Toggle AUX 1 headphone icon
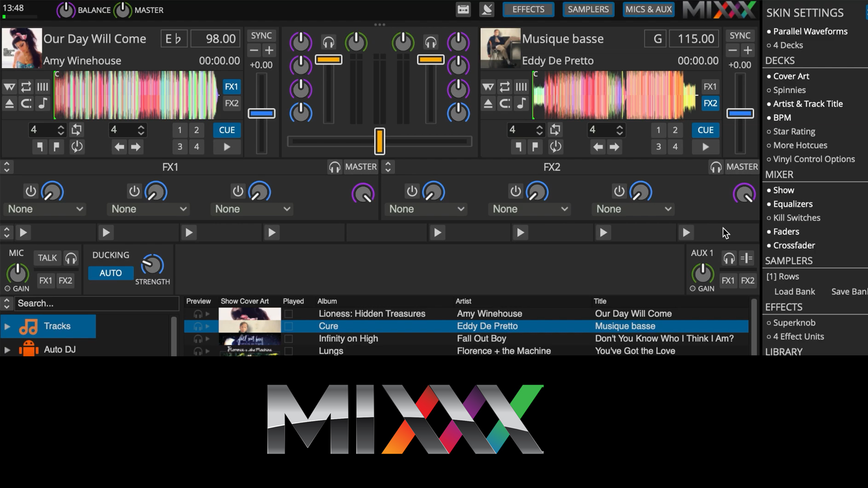 tap(729, 258)
